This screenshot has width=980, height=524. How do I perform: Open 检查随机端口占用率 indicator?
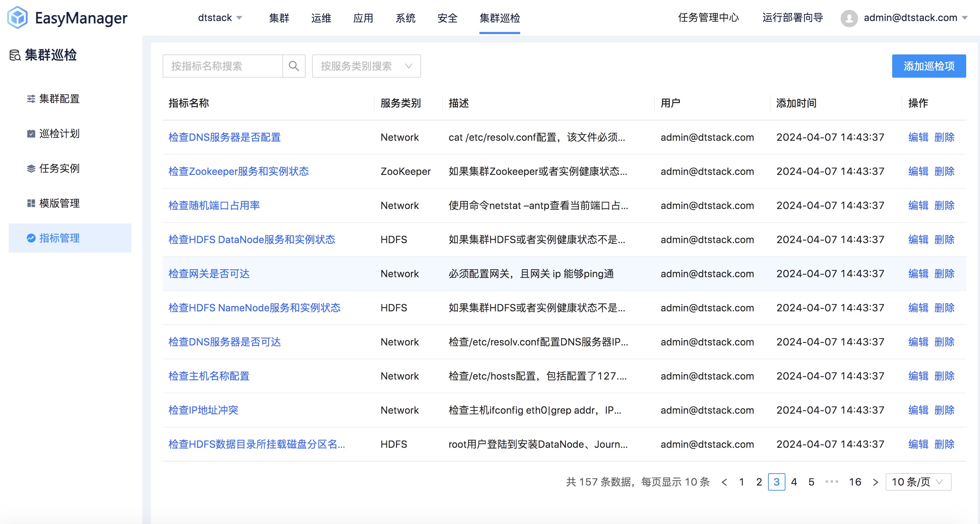click(x=214, y=206)
